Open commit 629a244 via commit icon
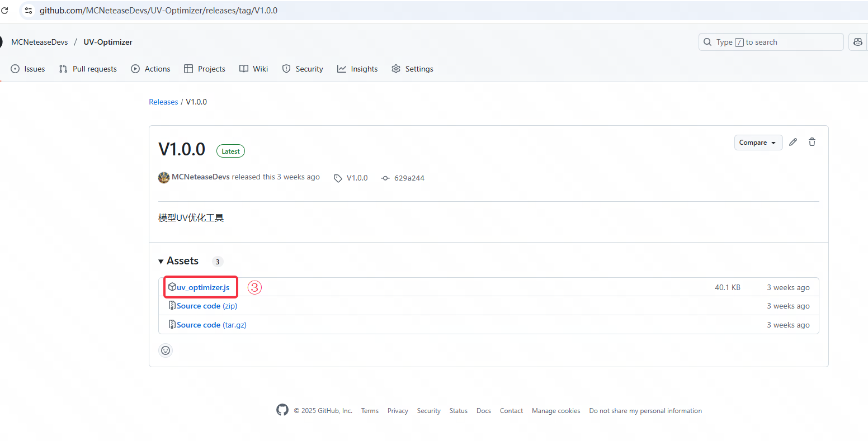Image resolution: width=868 pixels, height=441 pixels. point(385,178)
